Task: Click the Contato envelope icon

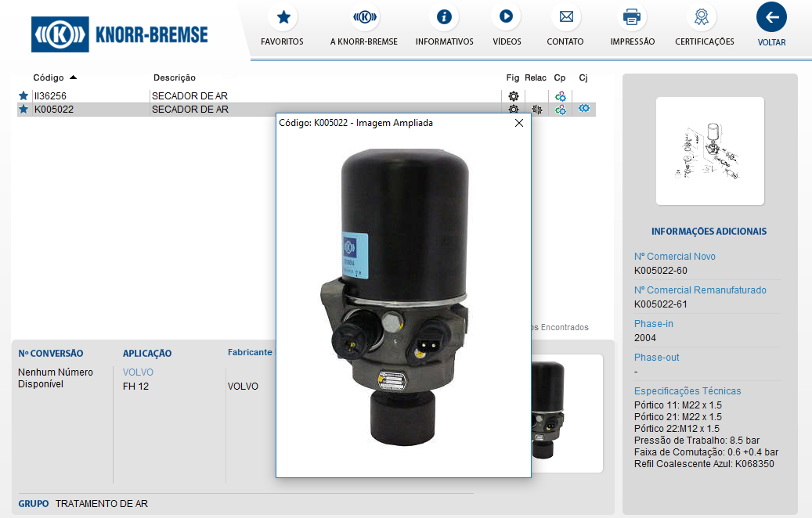Action: tap(565, 16)
